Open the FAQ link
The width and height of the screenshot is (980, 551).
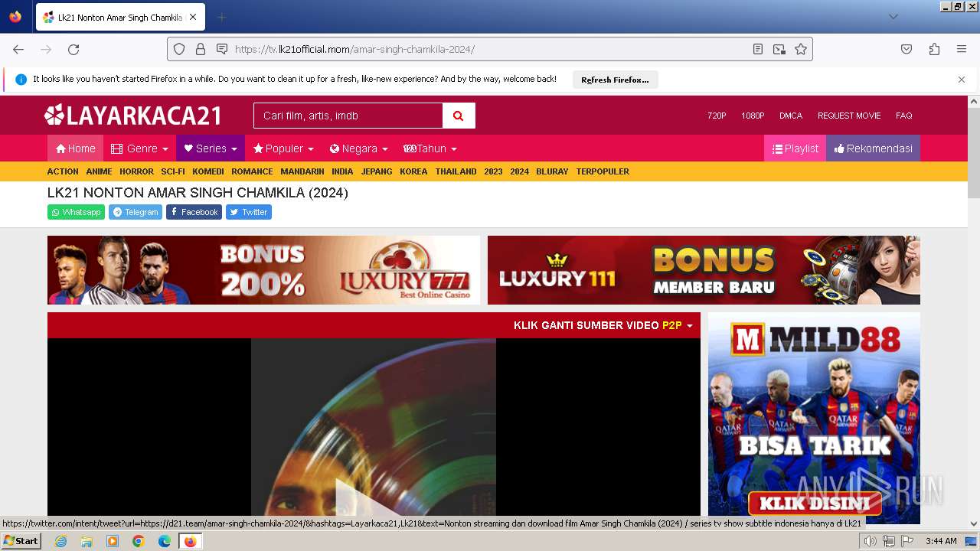pos(904,116)
